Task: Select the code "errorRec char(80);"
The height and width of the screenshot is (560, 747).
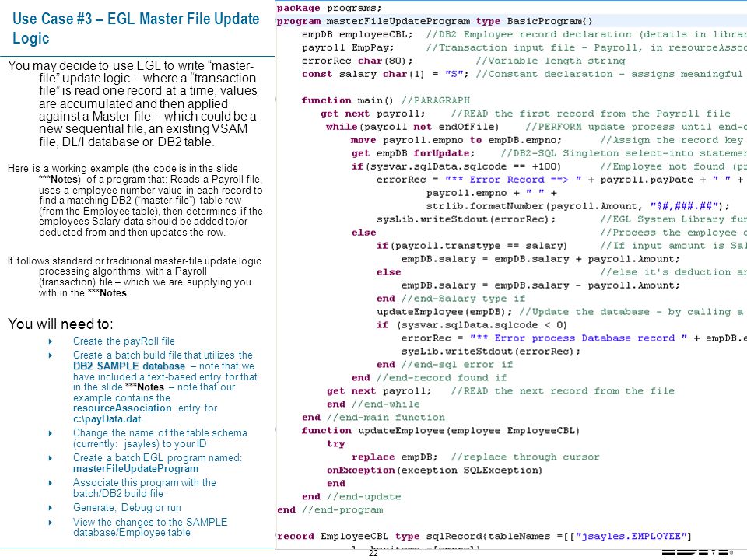Action: tap(357, 61)
